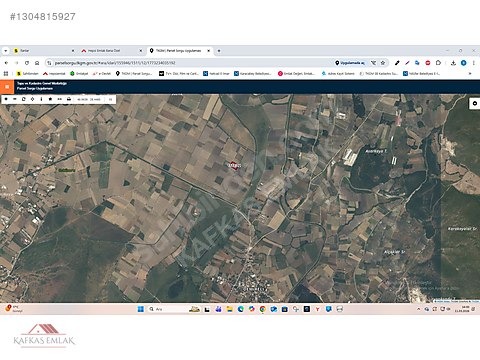Click the info tool in map toolbar
480x360 pixels.
click(41, 99)
